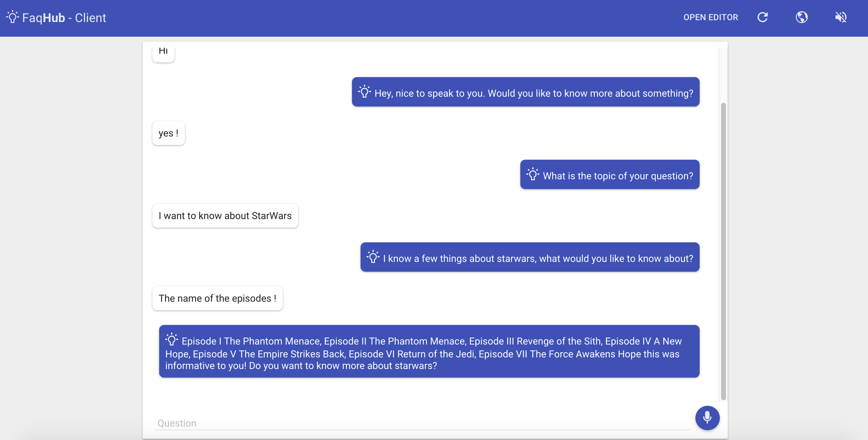Toggle the muted speaker icon

coord(841,17)
